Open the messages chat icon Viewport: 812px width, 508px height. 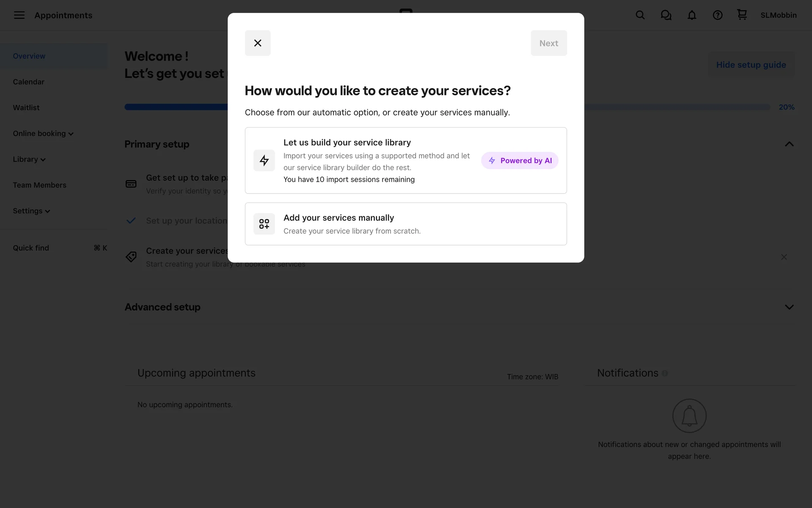[x=666, y=15]
